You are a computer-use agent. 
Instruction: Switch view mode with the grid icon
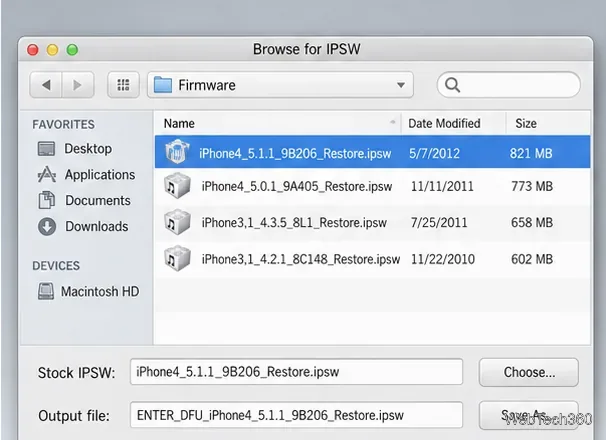point(123,85)
